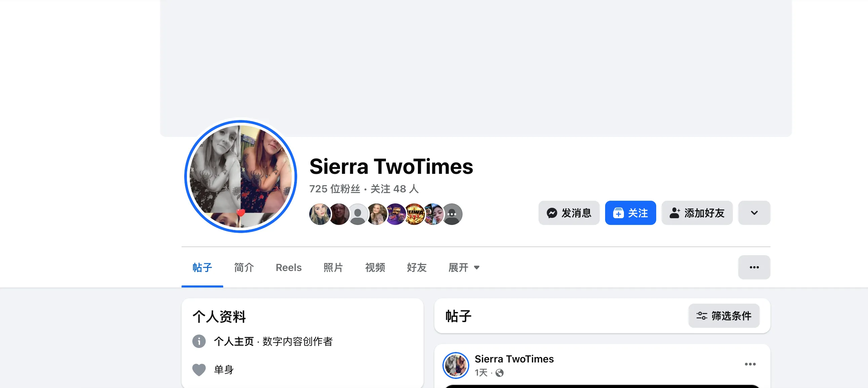This screenshot has width=868, height=388.
Task: Expand the 展开 dropdown in the tab bar
Action: click(464, 267)
